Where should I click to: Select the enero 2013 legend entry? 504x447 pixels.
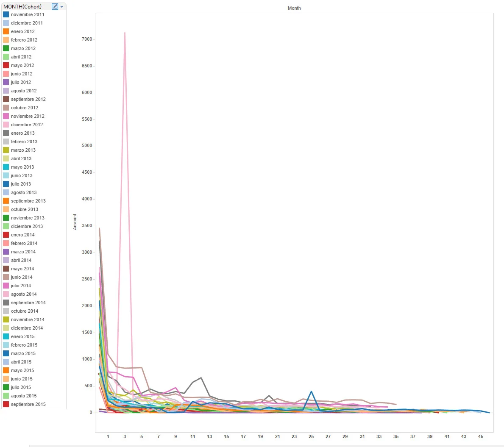tap(23, 133)
